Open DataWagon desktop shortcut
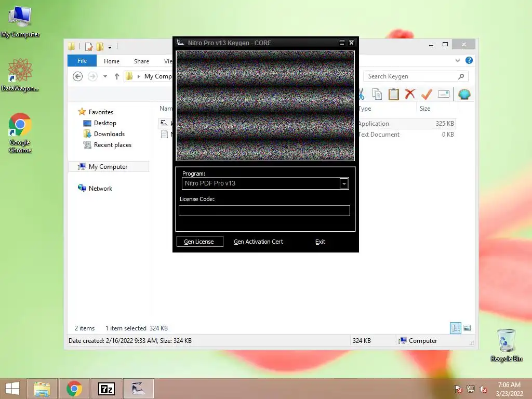Image resolution: width=532 pixels, height=399 pixels. (20, 75)
